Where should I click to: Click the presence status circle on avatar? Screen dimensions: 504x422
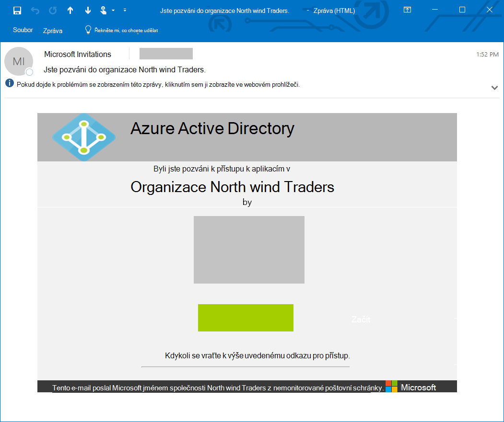[29, 72]
